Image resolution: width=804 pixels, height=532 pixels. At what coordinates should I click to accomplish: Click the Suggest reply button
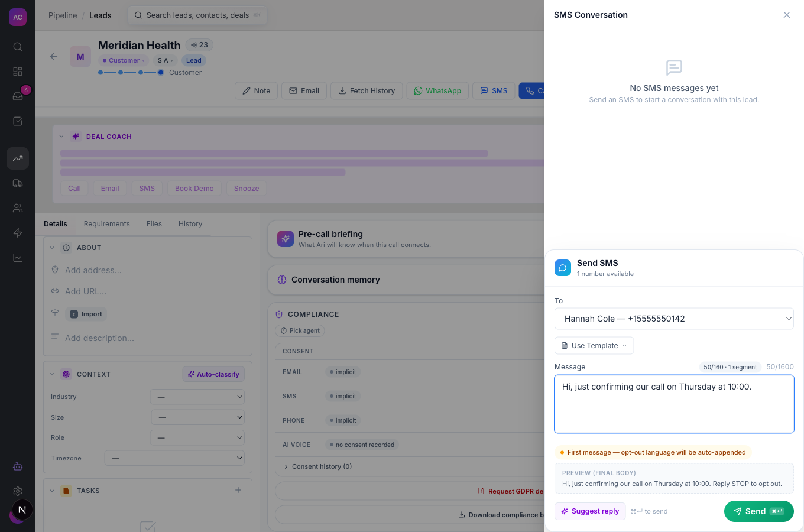point(590,511)
